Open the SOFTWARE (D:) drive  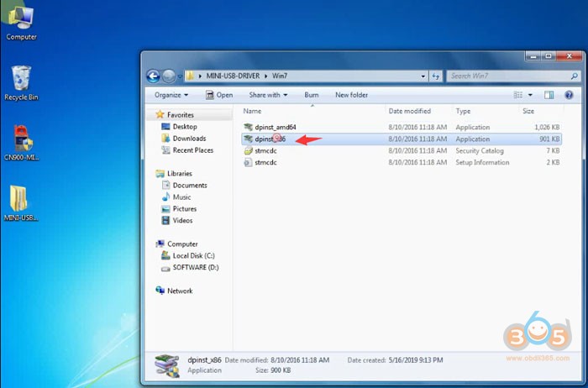tap(196, 267)
